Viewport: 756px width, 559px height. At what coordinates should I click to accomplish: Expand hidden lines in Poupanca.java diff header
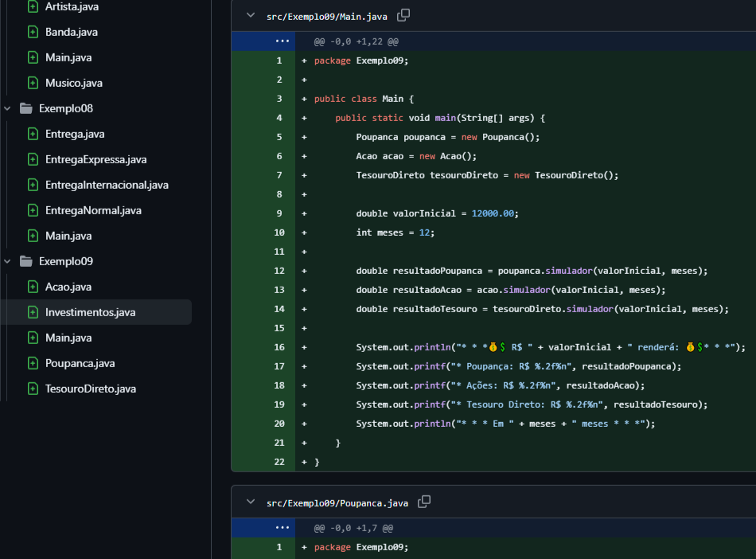[x=282, y=528]
